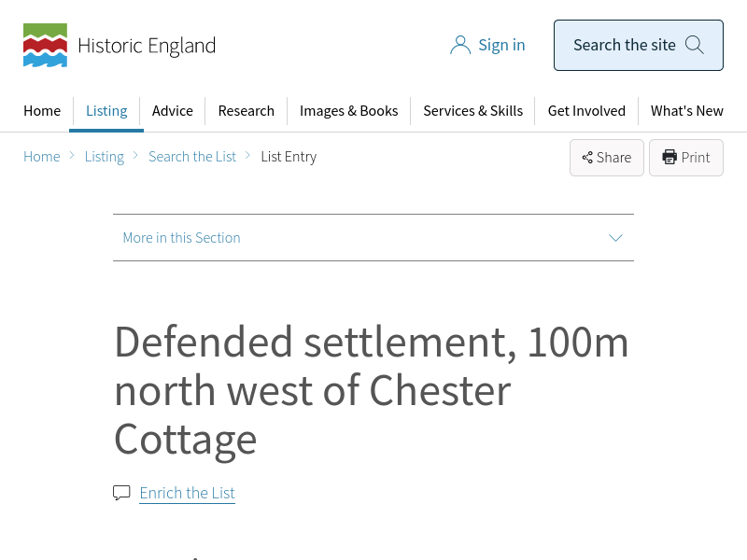Image resolution: width=747 pixels, height=560 pixels.
Task: Click the share icon
Action: point(587,158)
